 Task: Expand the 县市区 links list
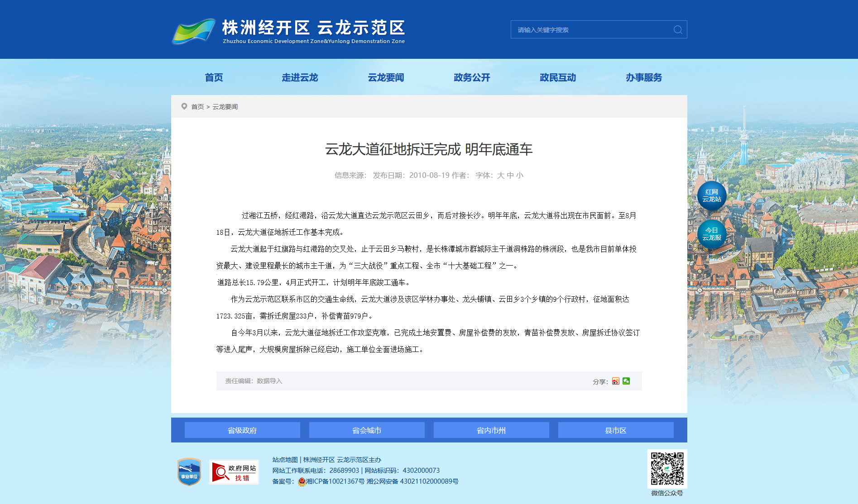[x=616, y=430]
